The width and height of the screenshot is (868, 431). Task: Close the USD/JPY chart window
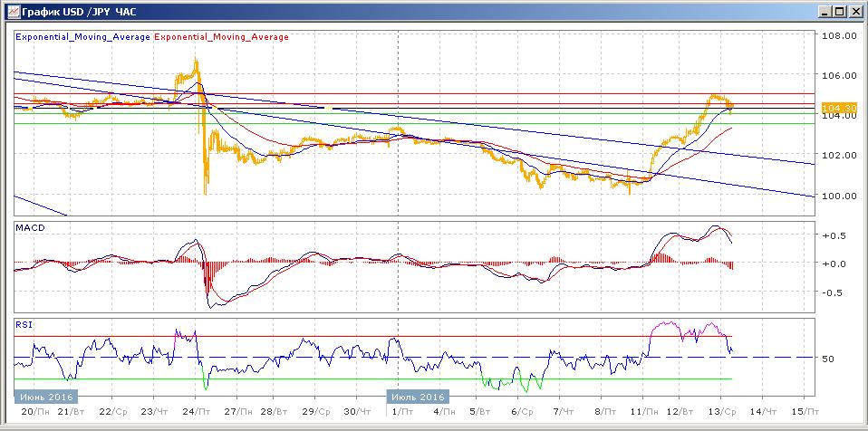[x=854, y=11]
